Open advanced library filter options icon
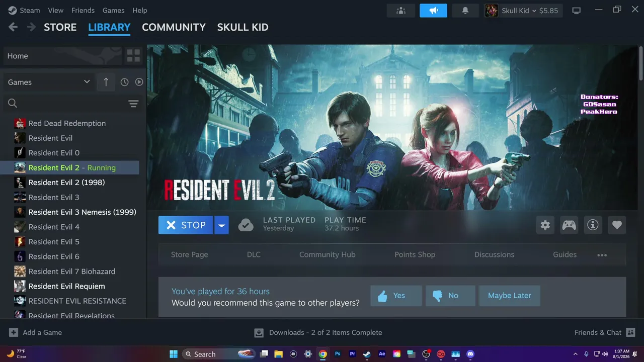The width and height of the screenshot is (644, 362). [x=133, y=104]
